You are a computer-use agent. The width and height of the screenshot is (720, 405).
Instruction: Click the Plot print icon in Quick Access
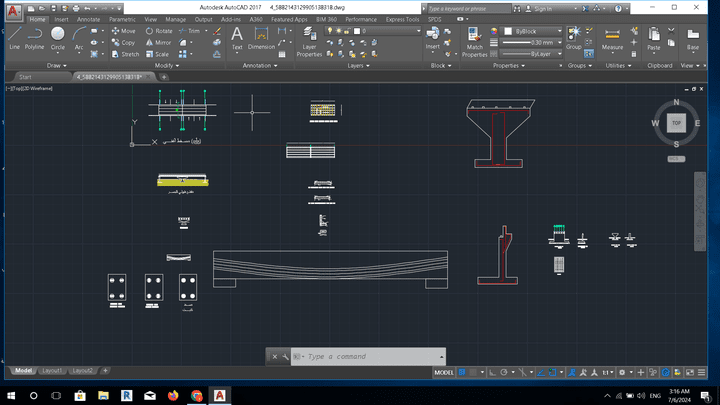pos(76,8)
